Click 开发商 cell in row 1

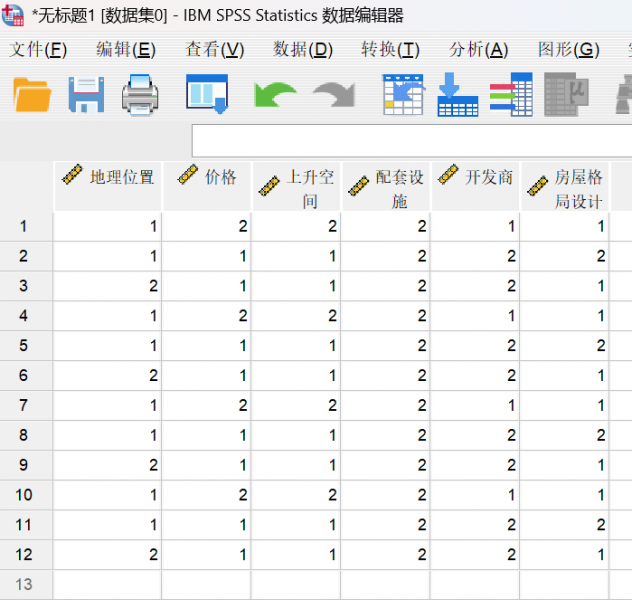point(475,226)
